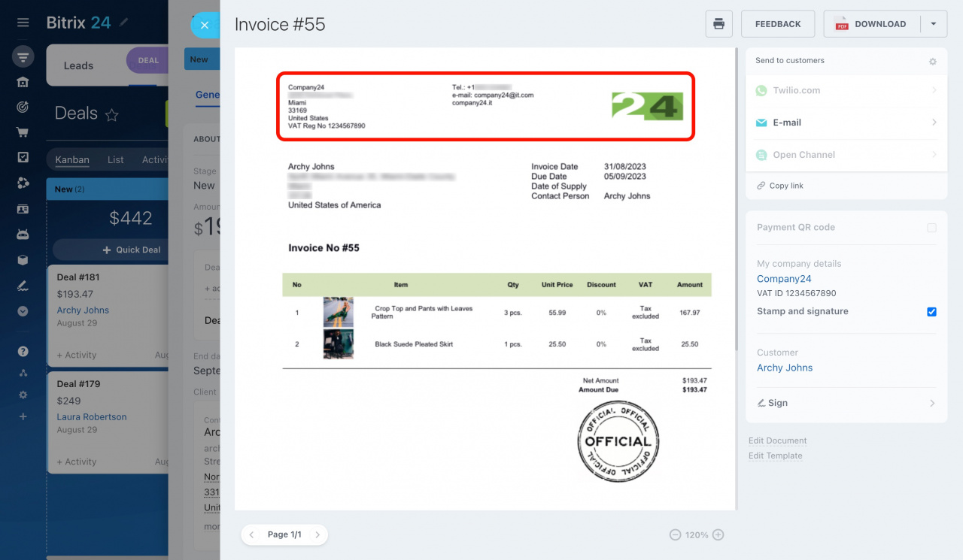This screenshot has width=963, height=560.
Task: Open the e-signature pen icon in sidebar
Action: (x=23, y=286)
